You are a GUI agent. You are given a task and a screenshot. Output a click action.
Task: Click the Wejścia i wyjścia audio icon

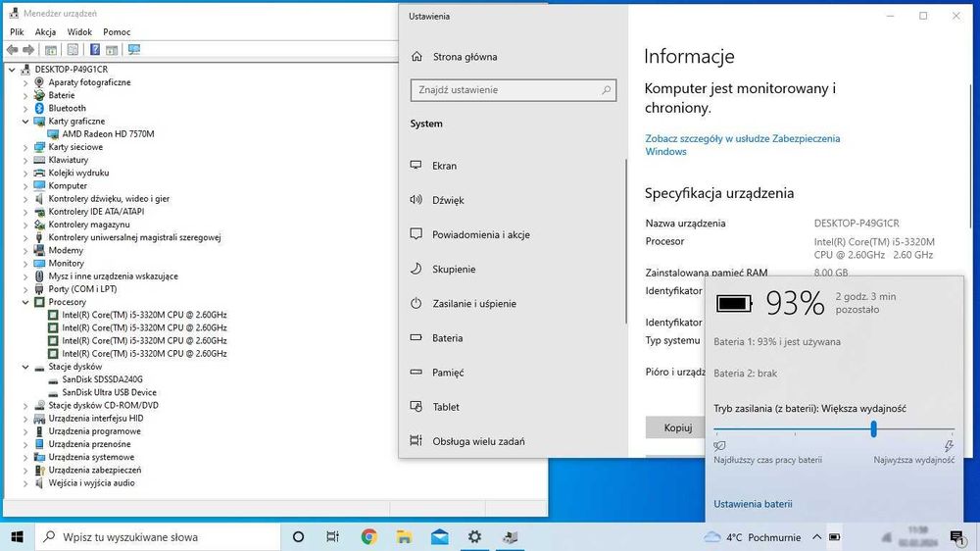39,482
